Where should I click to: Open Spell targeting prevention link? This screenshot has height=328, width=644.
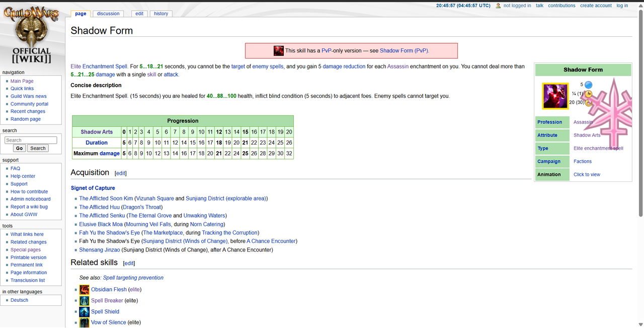(133, 278)
